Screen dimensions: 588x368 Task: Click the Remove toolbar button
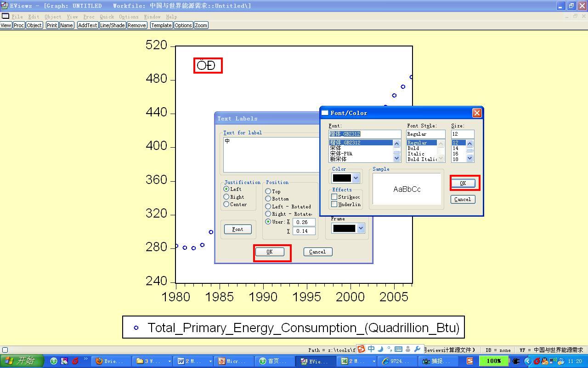pos(137,25)
